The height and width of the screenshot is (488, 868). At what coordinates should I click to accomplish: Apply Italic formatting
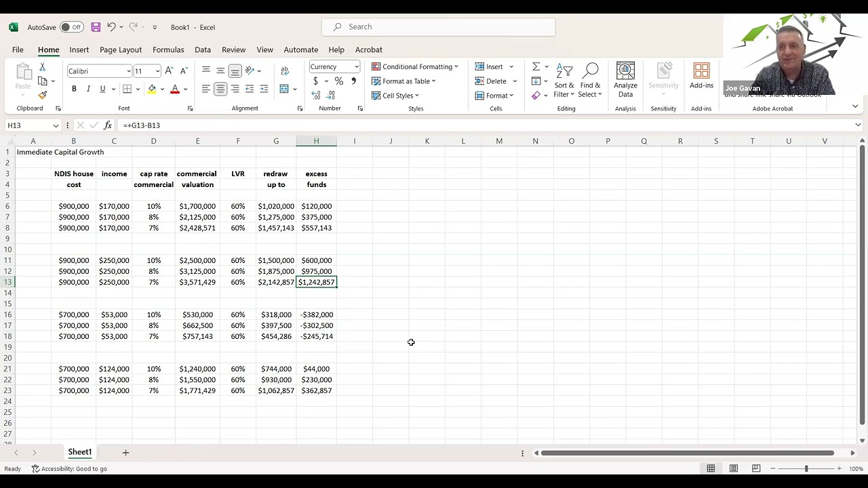[88, 89]
